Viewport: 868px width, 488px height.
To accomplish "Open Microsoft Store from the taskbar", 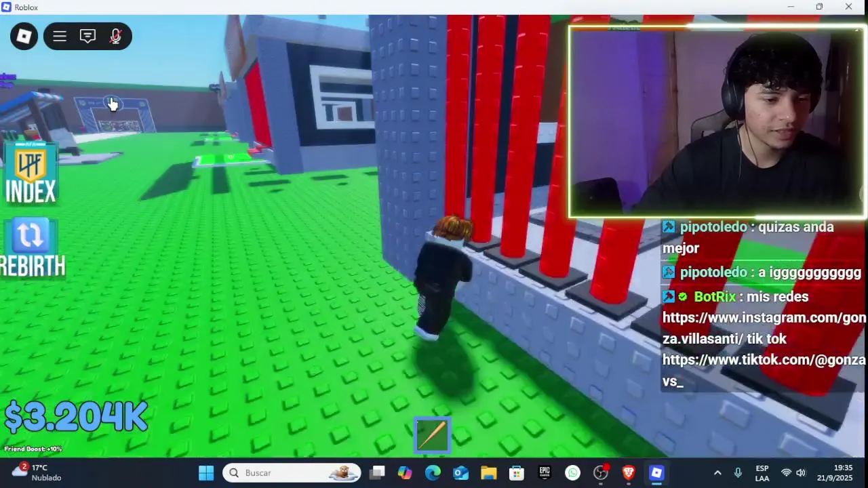I will point(517,472).
